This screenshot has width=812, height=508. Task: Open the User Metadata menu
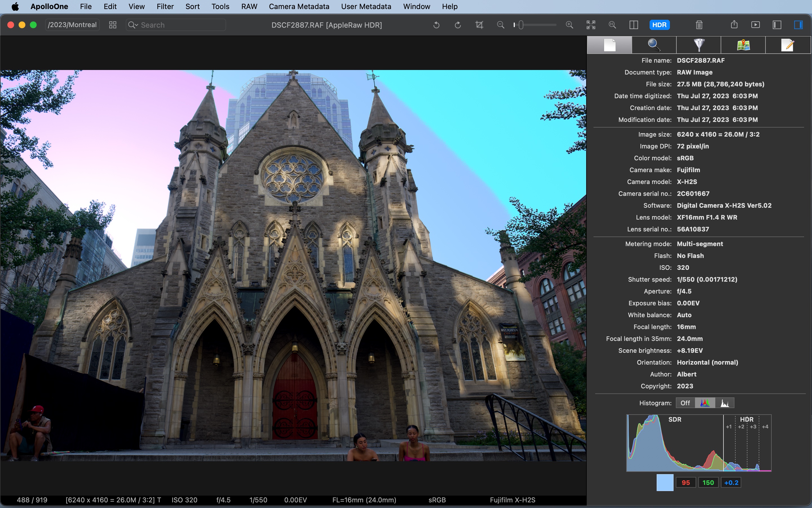pyautogui.click(x=366, y=6)
